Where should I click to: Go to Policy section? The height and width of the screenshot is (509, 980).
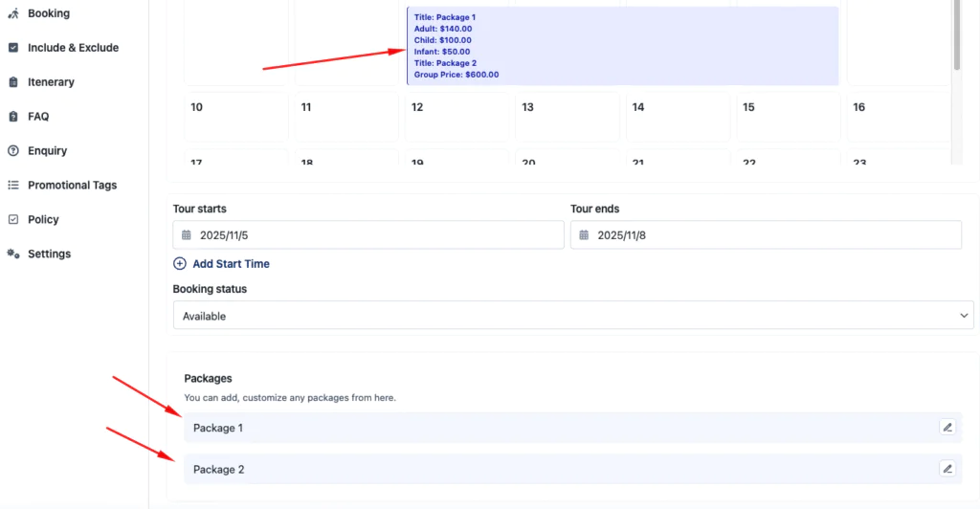(x=43, y=219)
